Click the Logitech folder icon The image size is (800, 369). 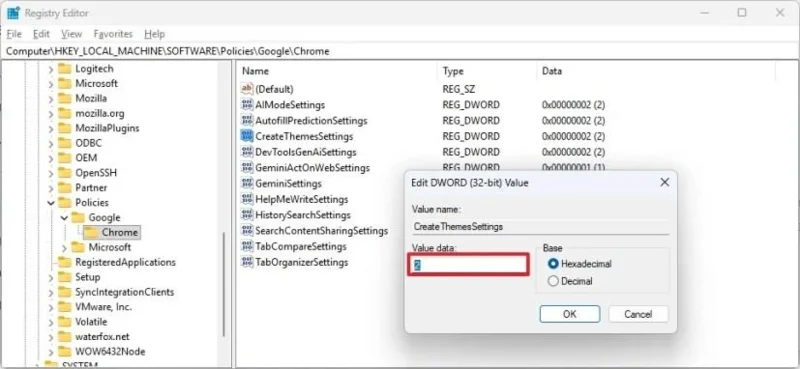[64, 68]
